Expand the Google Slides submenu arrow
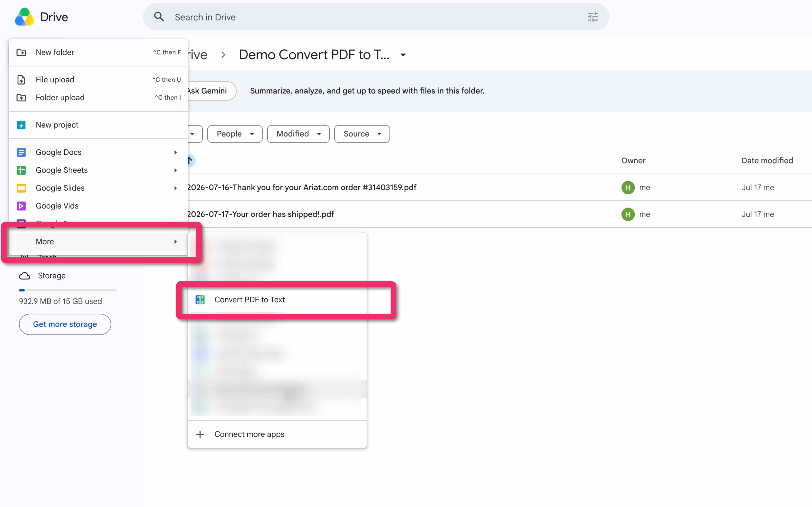The height and width of the screenshot is (507, 812). [175, 188]
